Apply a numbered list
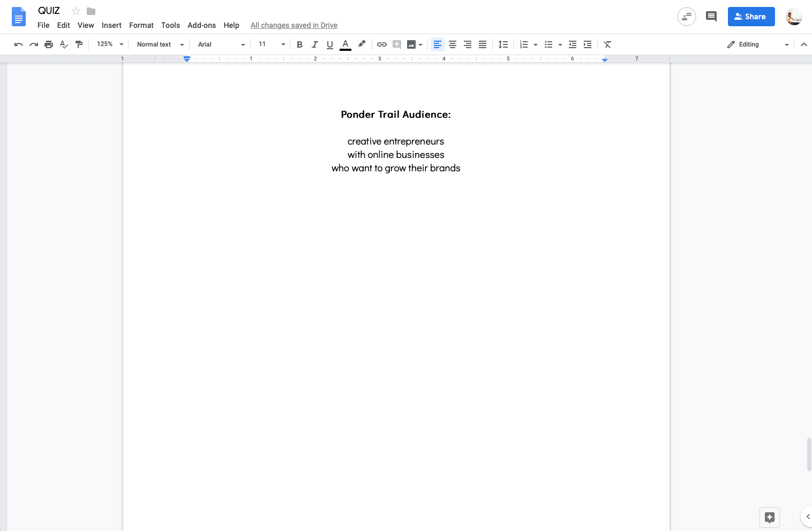Viewport: 812px width, 531px height. click(x=524, y=44)
